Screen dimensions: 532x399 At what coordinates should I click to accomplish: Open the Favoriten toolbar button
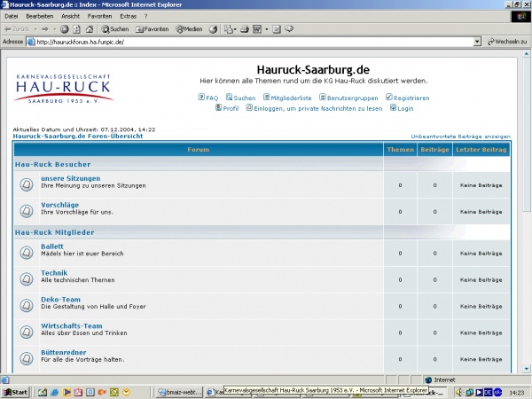pyautogui.click(x=152, y=29)
